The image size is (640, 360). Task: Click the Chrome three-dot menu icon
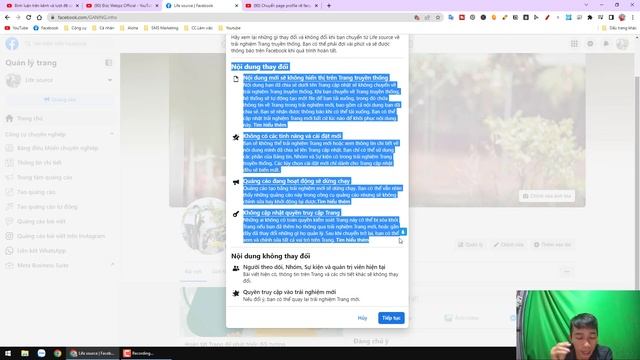(633, 18)
